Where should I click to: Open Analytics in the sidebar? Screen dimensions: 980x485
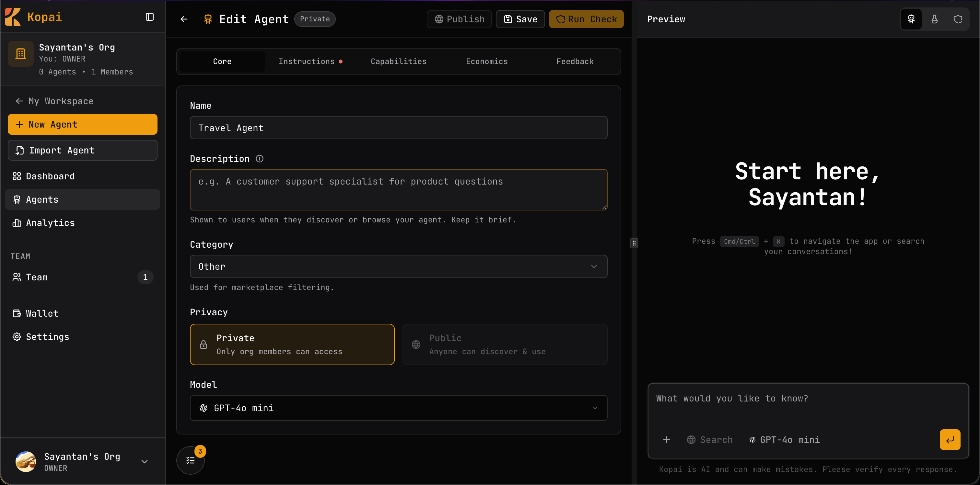[x=83, y=223]
